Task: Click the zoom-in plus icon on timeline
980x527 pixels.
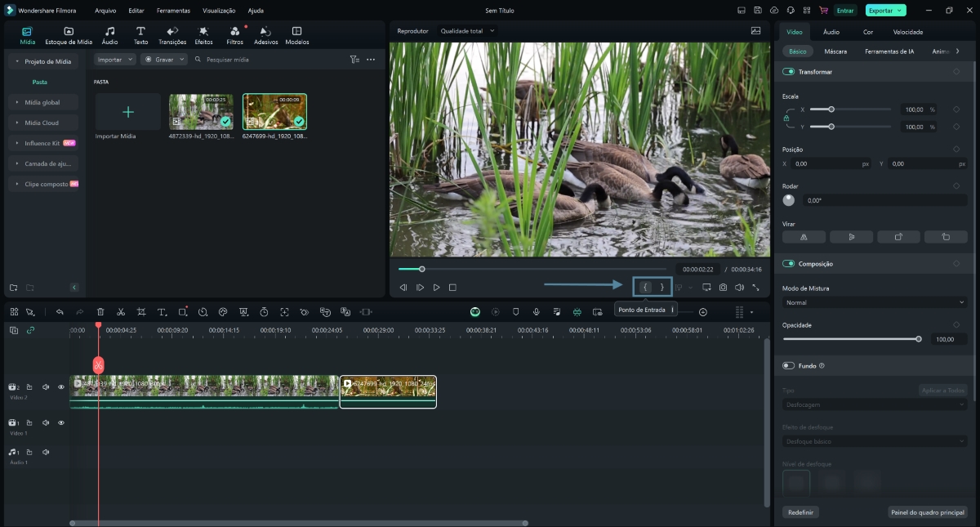Action: [703, 312]
